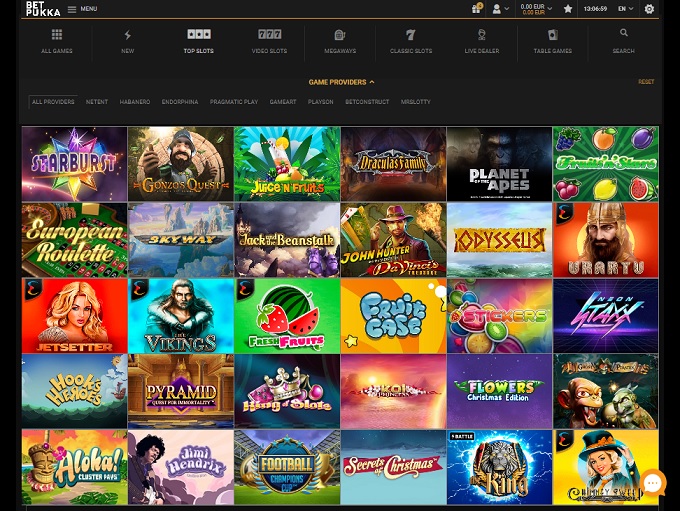This screenshot has width=680, height=511.
Task: Click the BetPukka logo
Action: [x=42, y=9]
